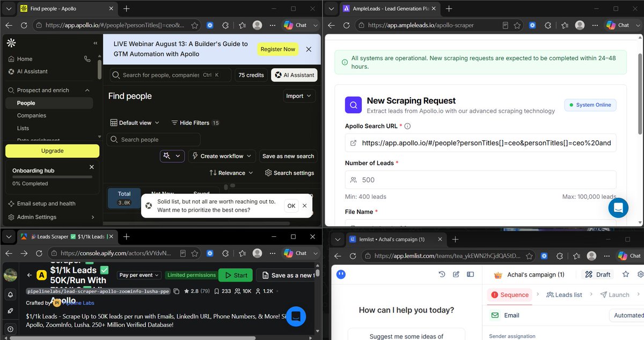Click the green Start button on Apify
644x340 pixels.
pyautogui.click(x=236, y=275)
